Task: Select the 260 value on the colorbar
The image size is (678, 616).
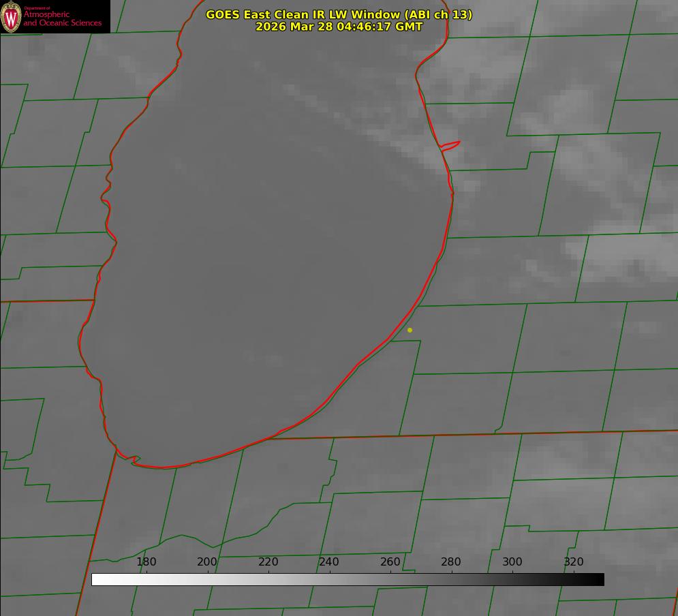Action: [x=390, y=561]
